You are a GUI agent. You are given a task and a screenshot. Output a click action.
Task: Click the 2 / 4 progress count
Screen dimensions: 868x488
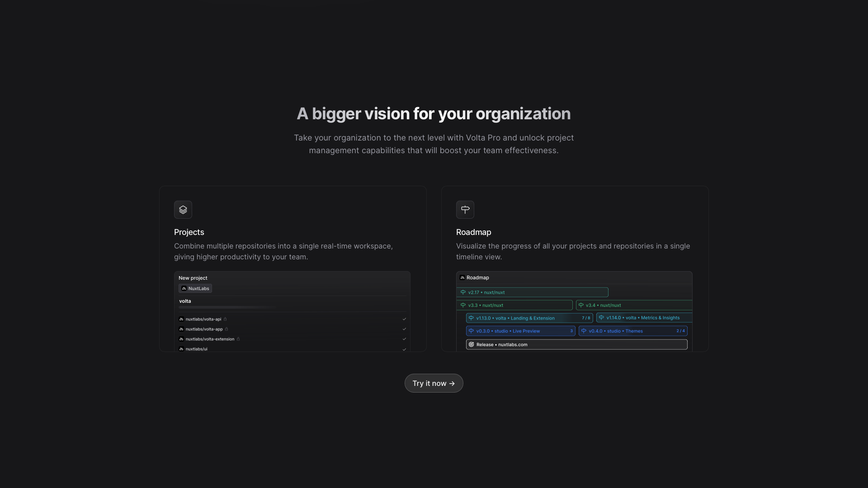[680, 331]
